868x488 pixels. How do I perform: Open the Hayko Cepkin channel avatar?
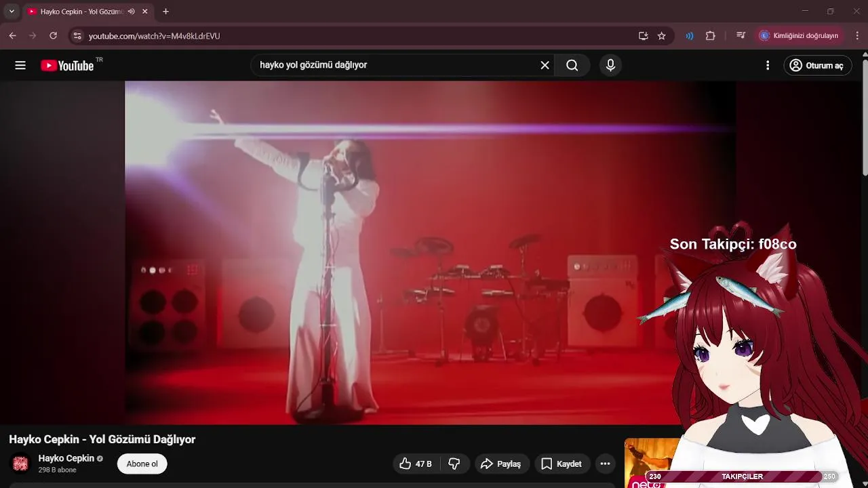20,464
